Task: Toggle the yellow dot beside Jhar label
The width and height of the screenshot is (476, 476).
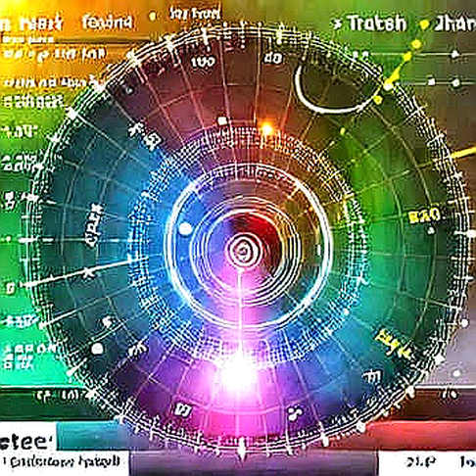Action: click(424, 24)
